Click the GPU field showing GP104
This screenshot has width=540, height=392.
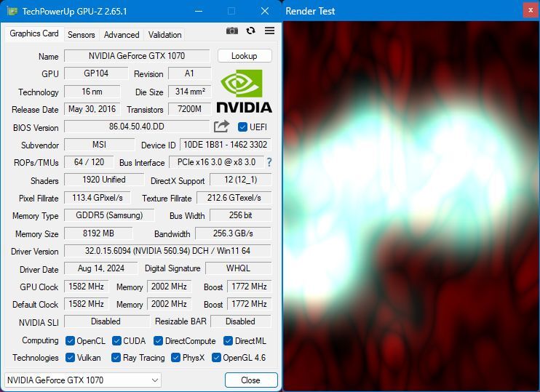96,73
